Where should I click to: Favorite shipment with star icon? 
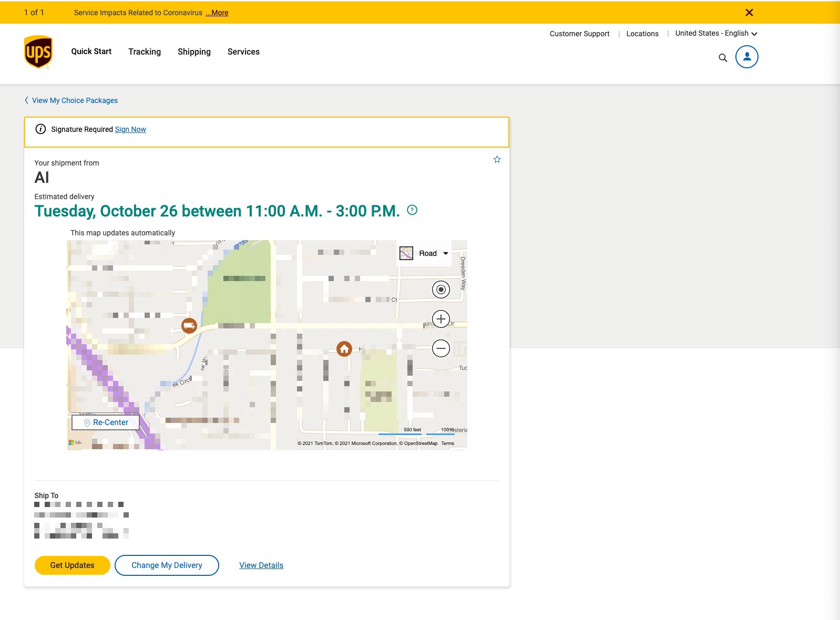click(x=497, y=159)
